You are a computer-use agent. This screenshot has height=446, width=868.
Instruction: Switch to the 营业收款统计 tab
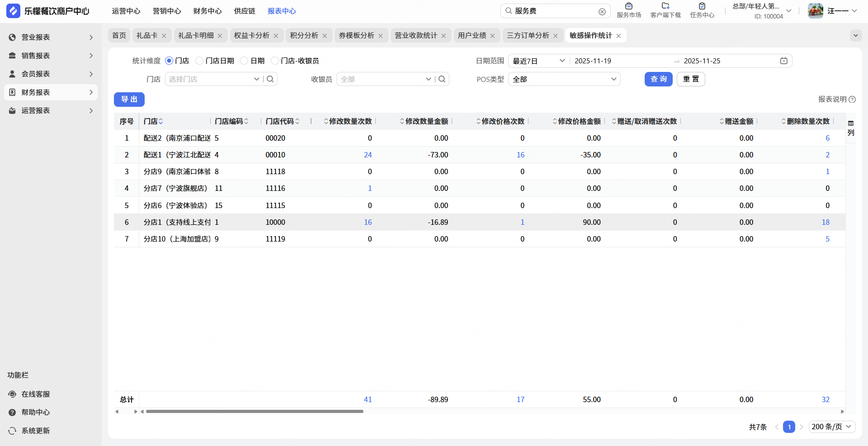tap(415, 36)
